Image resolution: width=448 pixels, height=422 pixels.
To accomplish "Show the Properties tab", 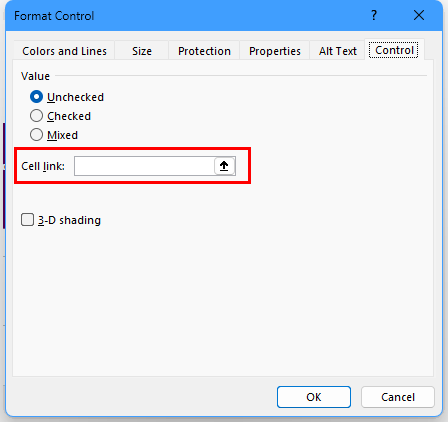I will (275, 51).
